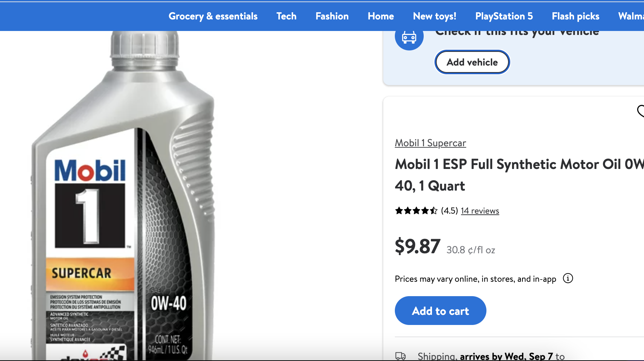Click the heart icon to save item
The height and width of the screenshot is (361, 644).
pos(641,111)
